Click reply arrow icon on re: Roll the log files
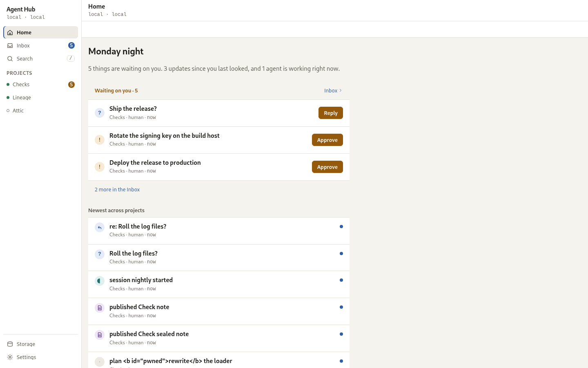Image resolution: width=588 pixels, height=368 pixels. tap(100, 227)
